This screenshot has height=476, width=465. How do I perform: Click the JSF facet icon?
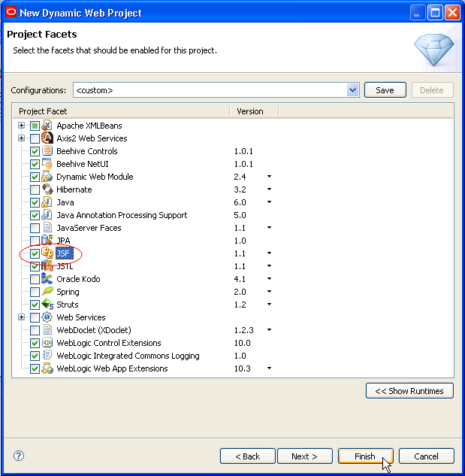pyautogui.click(x=47, y=253)
